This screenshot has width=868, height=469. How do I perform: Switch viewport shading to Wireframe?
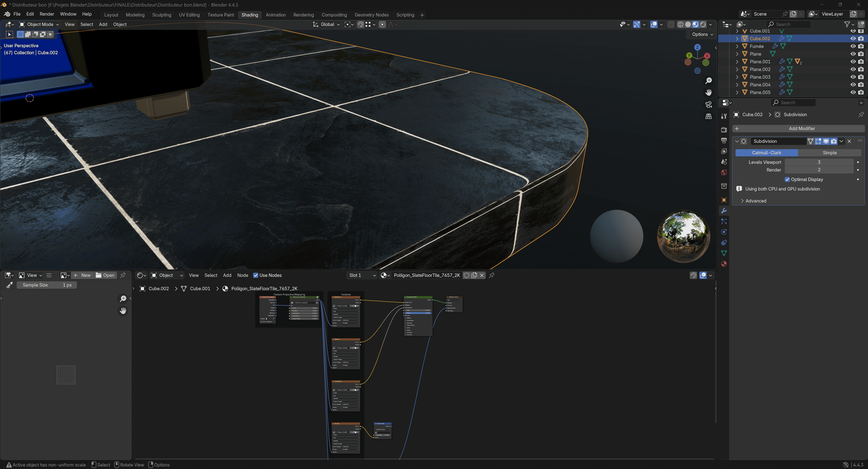[680, 24]
